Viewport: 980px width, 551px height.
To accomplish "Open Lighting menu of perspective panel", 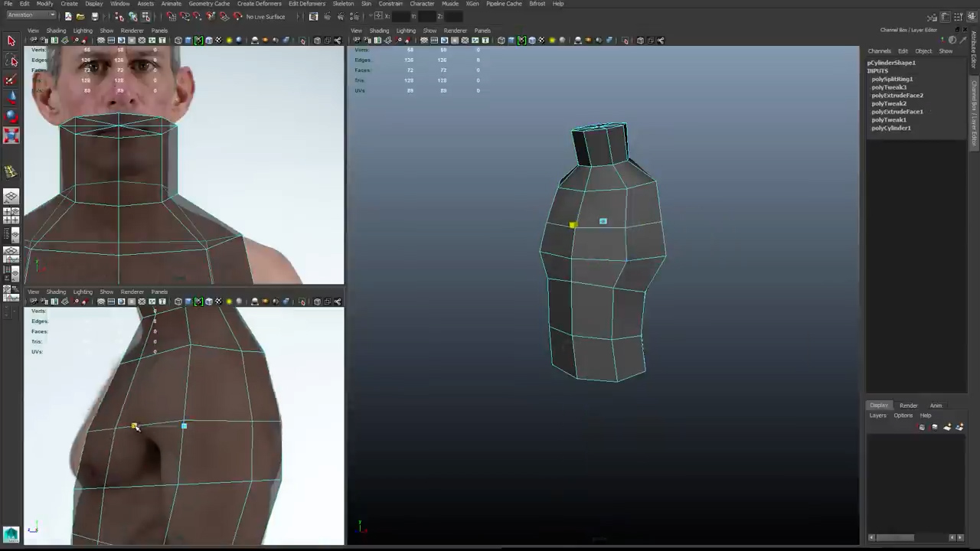I will (x=406, y=31).
